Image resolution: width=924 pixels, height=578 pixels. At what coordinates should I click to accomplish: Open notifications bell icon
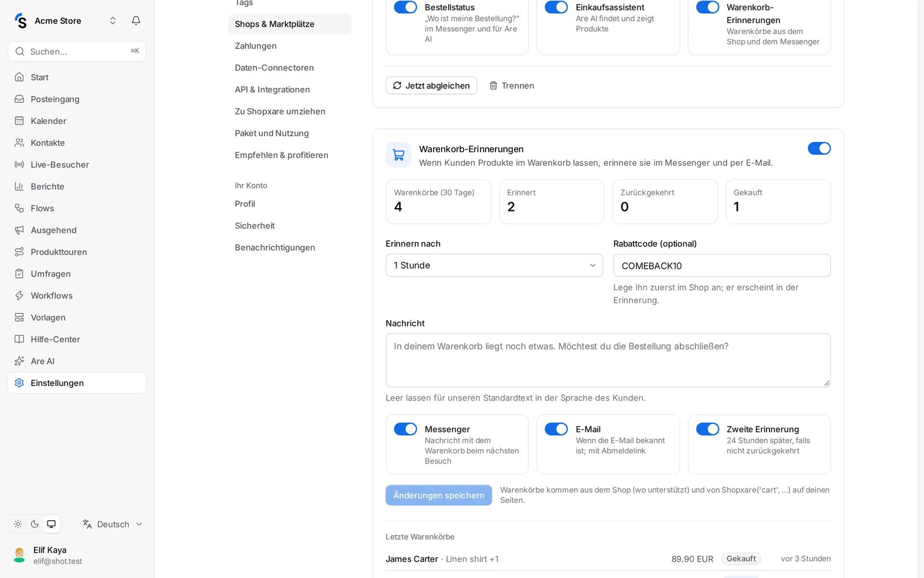click(x=136, y=21)
